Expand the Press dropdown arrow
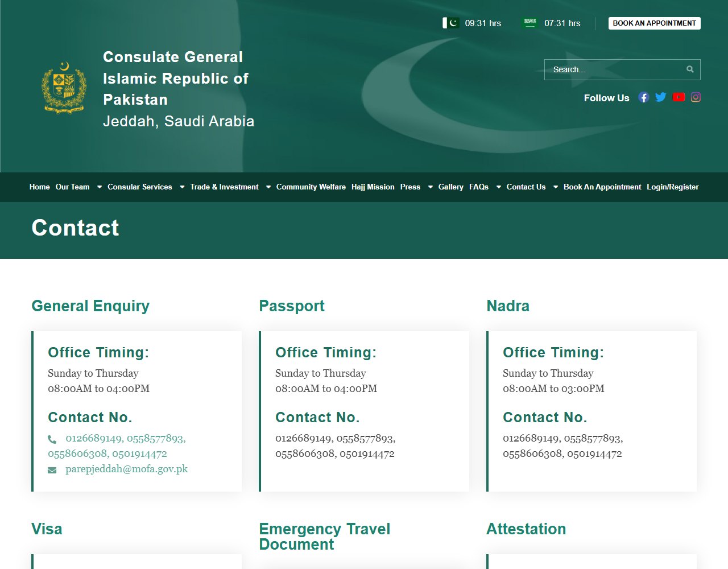Image resolution: width=728 pixels, height=569 pixels. pos(431,187)
